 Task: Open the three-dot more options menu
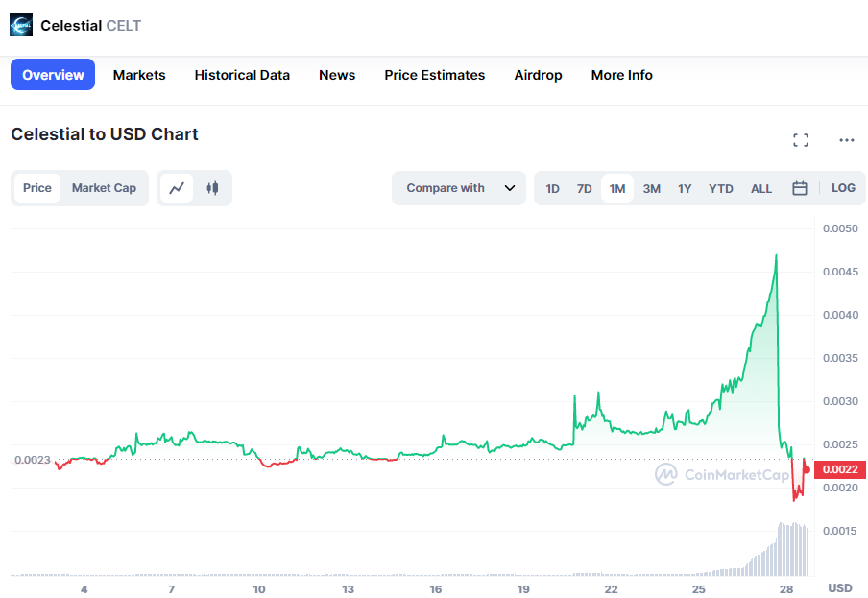point(847,140)
